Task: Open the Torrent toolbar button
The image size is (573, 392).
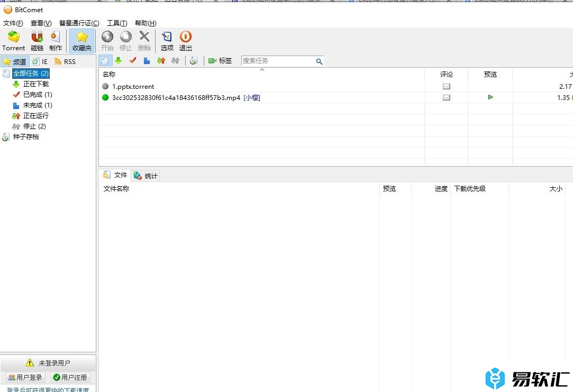Action: (x=14, y=41)
